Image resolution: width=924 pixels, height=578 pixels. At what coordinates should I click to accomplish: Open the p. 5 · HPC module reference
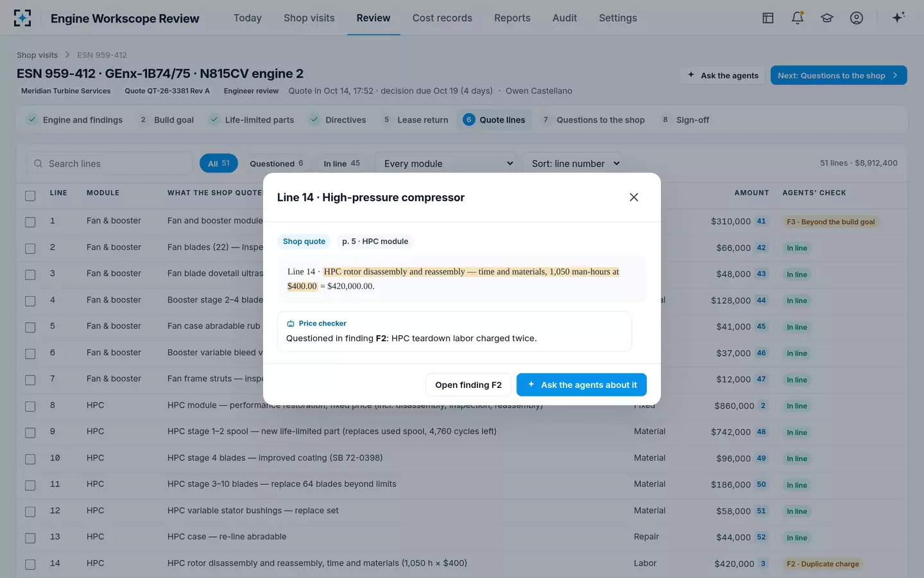(x=375, y=241)
